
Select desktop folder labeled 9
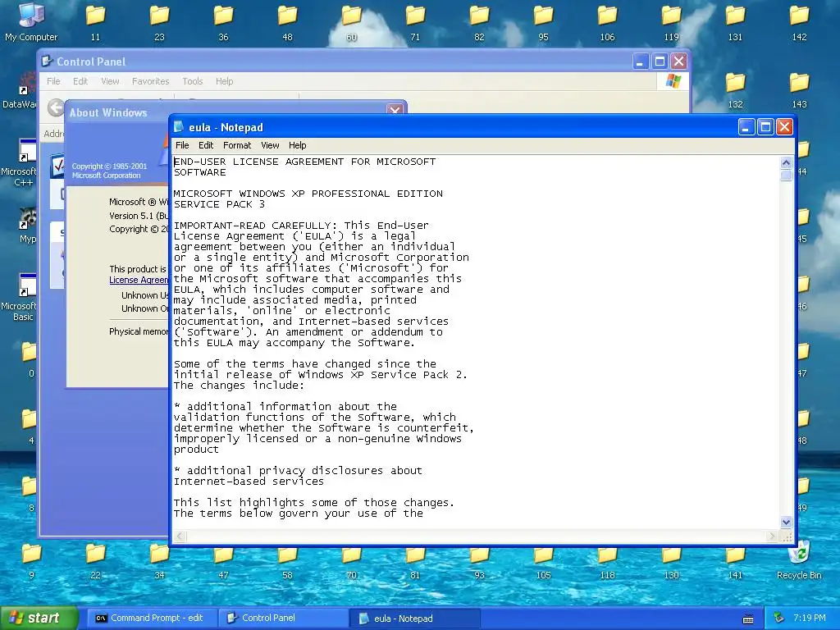(x=32, y=560)
